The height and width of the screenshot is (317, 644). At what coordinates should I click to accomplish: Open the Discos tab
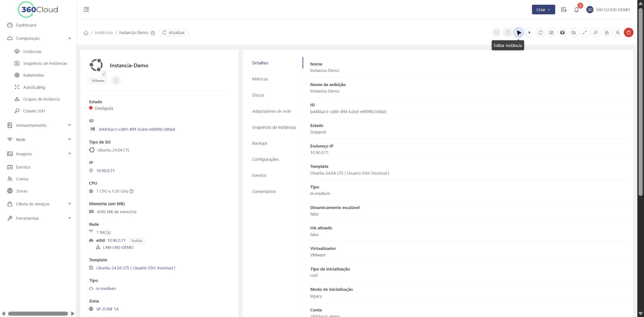258,95
